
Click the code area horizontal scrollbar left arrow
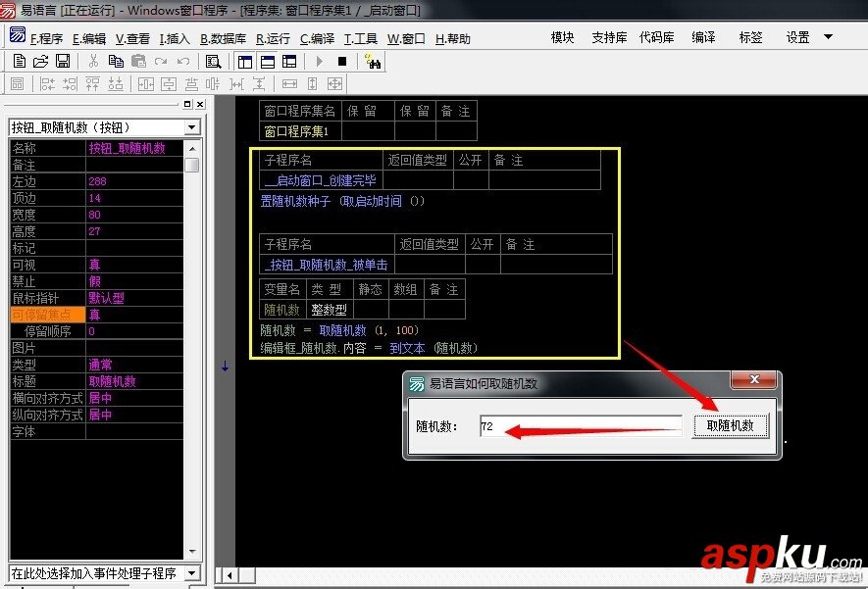click(230, 575)
